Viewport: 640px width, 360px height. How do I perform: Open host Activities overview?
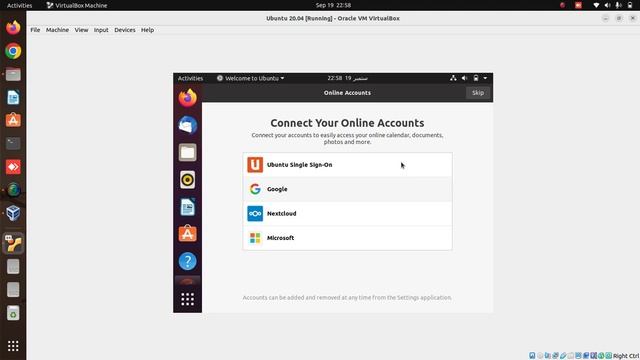(19, 5)
